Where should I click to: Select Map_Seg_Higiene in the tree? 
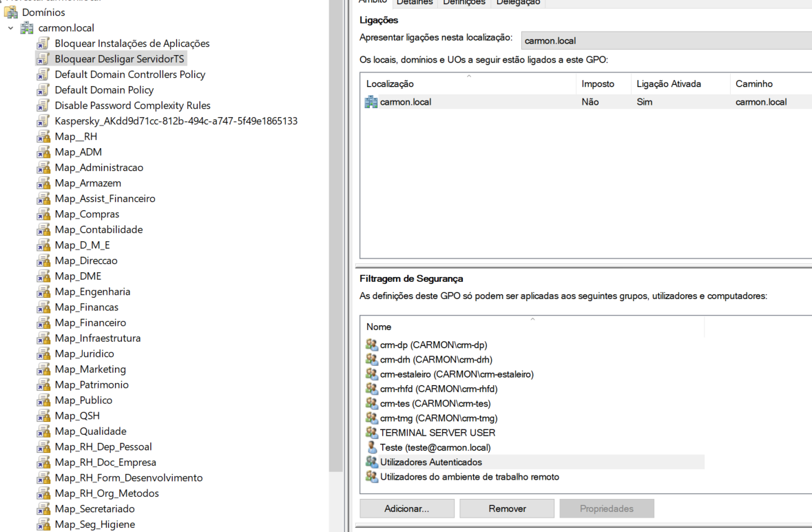[x=95, y=524]
